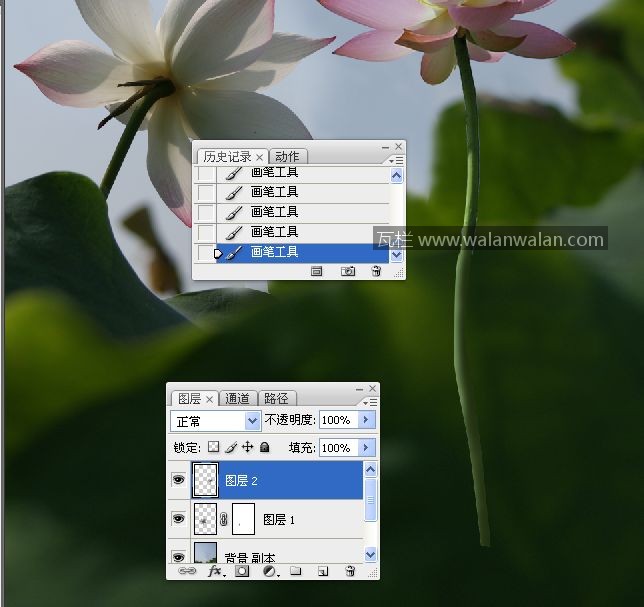Image resolution: width=644 pixels, height=607 pixels.
Task: Switch to the 路径 paths tab
Action: 276,398
